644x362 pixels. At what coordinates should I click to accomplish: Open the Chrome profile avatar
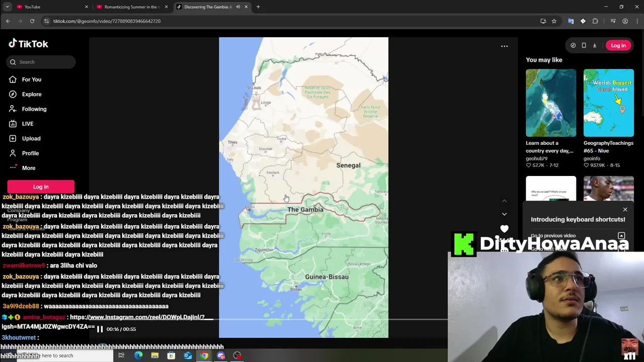point(625,21)
